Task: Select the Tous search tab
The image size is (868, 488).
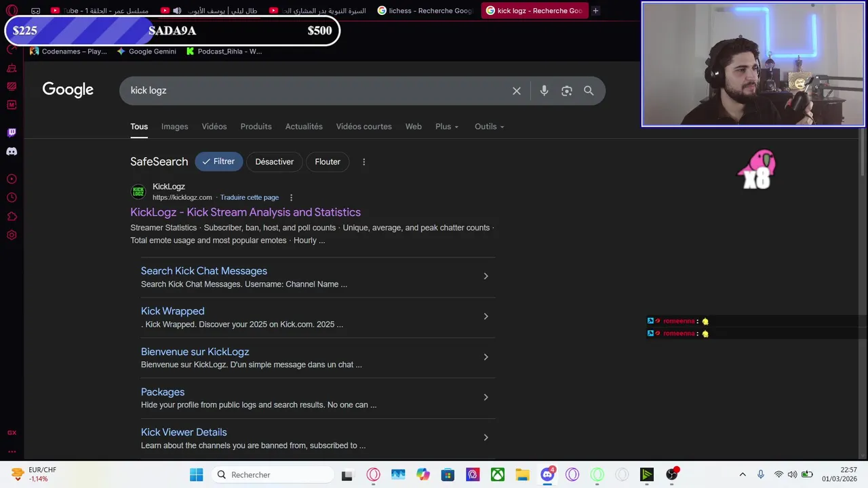Action: tap(139, 127)
